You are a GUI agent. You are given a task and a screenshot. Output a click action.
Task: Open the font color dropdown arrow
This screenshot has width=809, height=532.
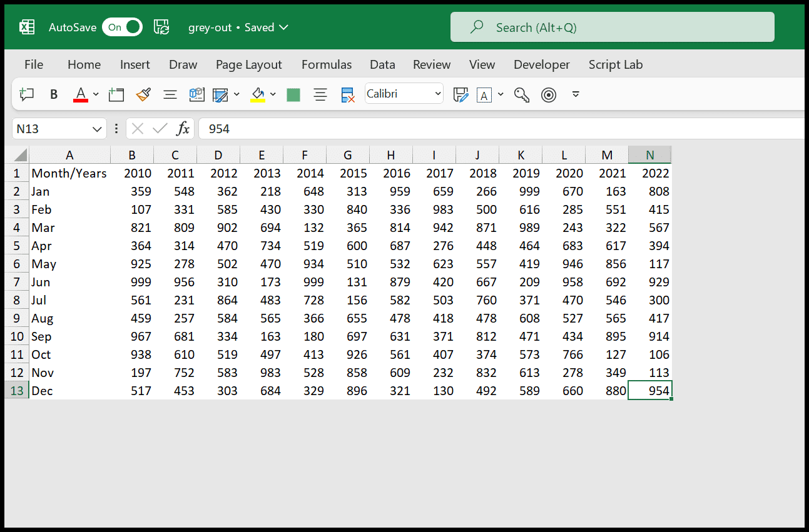tap(96, 94)
